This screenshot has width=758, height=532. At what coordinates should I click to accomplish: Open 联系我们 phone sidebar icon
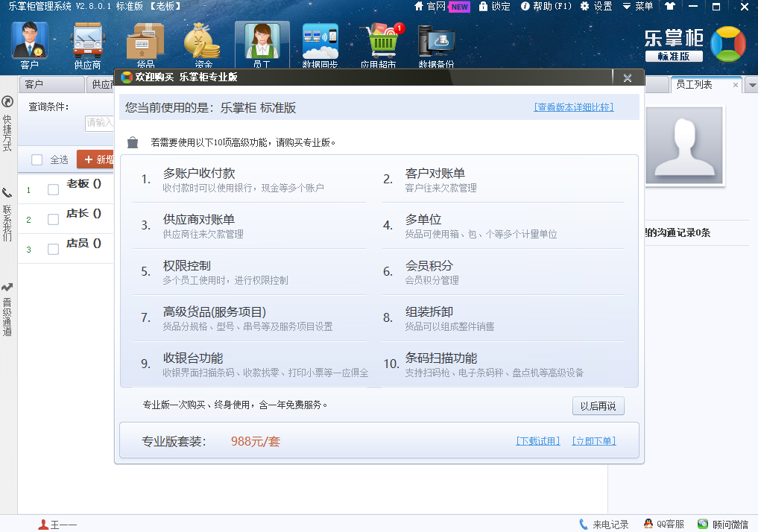click(x=7, y=193)
